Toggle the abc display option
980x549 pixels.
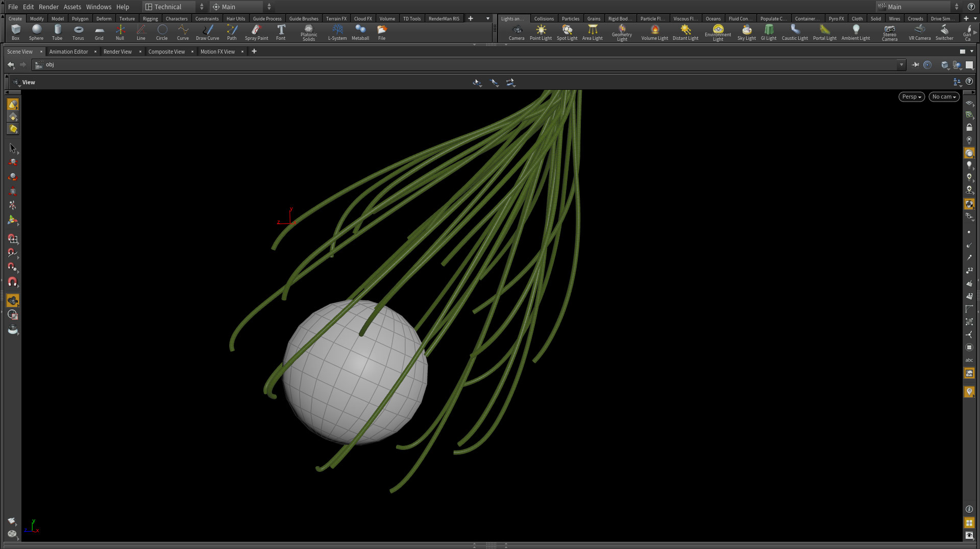(x=969, y=360)
